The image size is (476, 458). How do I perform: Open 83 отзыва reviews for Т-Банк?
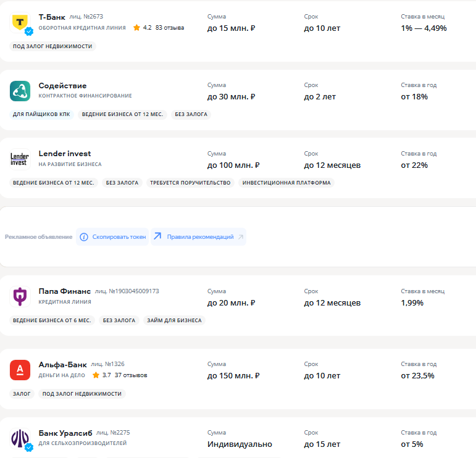170,28
